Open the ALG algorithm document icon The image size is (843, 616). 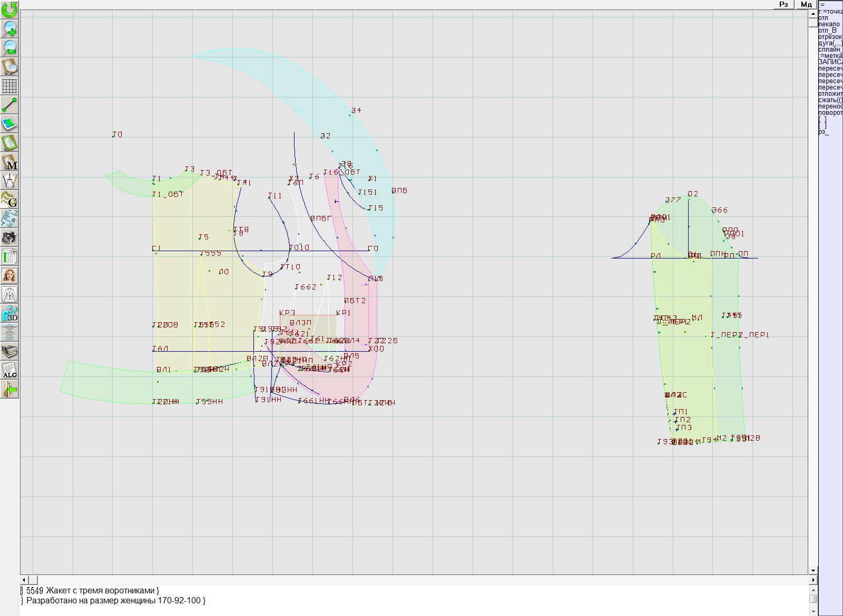point(9,370)
